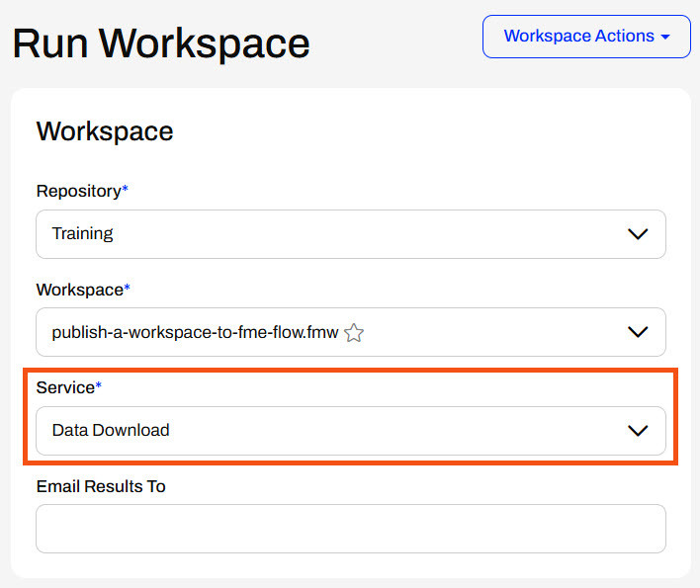Click the 'Data Download' service value
700x588 pixels.
point(111,431)
